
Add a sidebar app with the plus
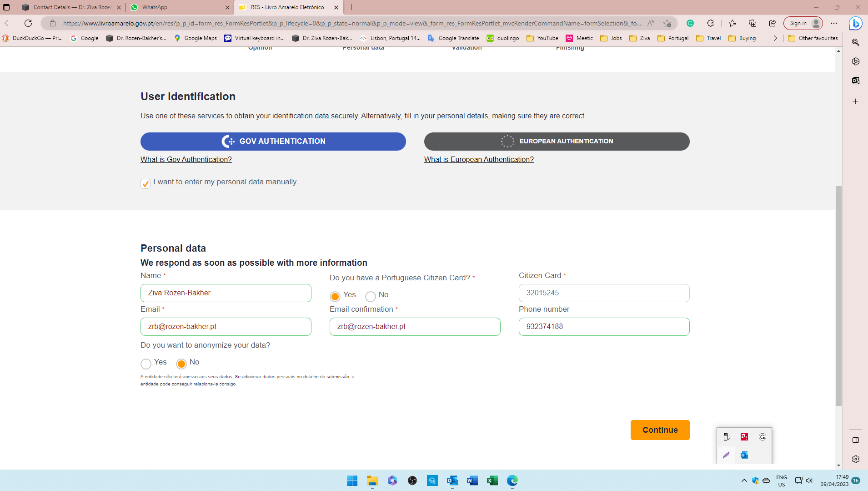(856, 101)
